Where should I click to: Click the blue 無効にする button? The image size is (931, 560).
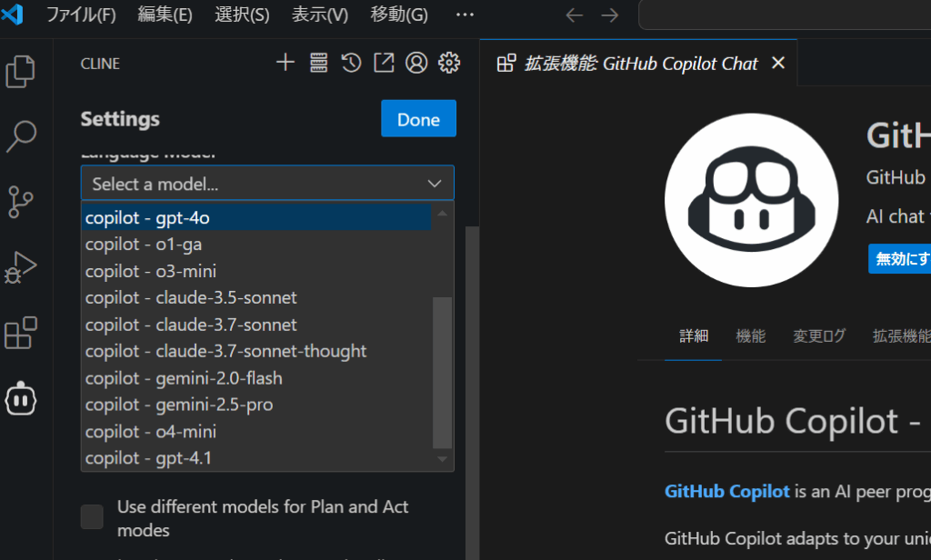point(899,259)
